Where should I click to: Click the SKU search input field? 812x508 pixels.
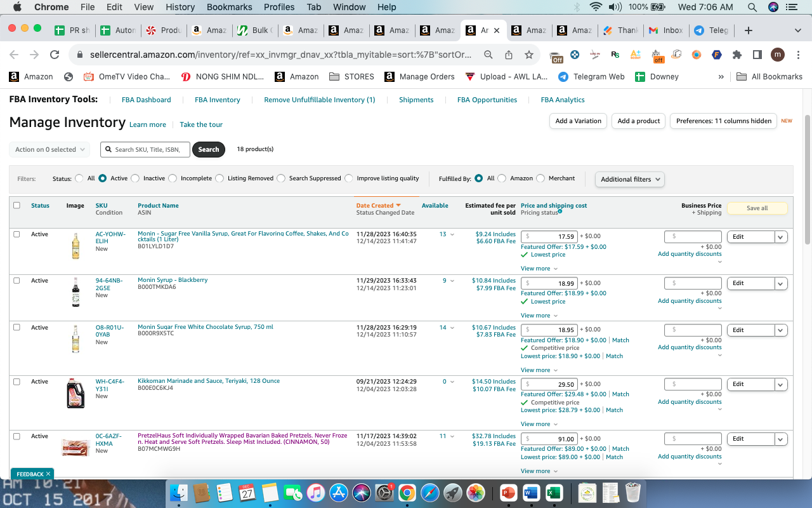(145, 149)
